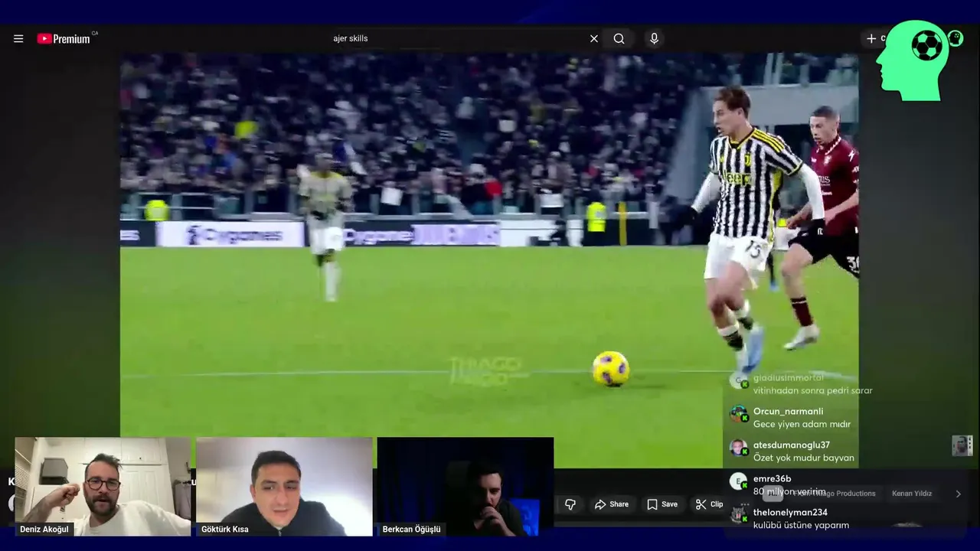The height and width of the screenshot is (551, 980).
Task: Click Göktürk Kısa's webcam tile
Action: (284, 487)
